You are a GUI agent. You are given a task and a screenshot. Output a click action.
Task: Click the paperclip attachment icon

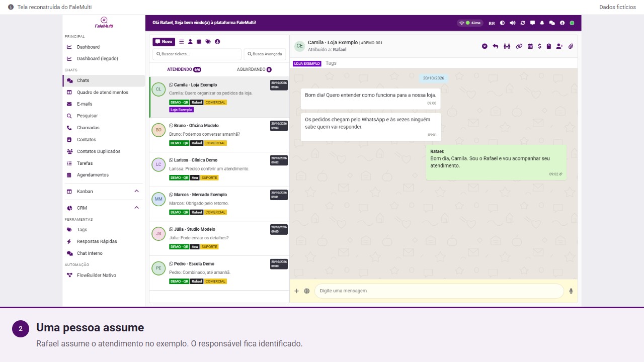click(571, 46)
